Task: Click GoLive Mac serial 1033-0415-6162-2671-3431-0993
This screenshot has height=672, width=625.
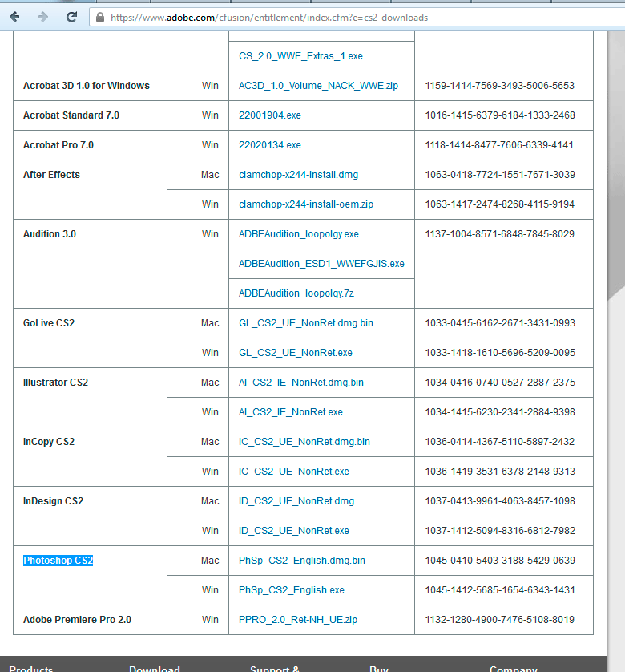Action: tap(500, 323)
